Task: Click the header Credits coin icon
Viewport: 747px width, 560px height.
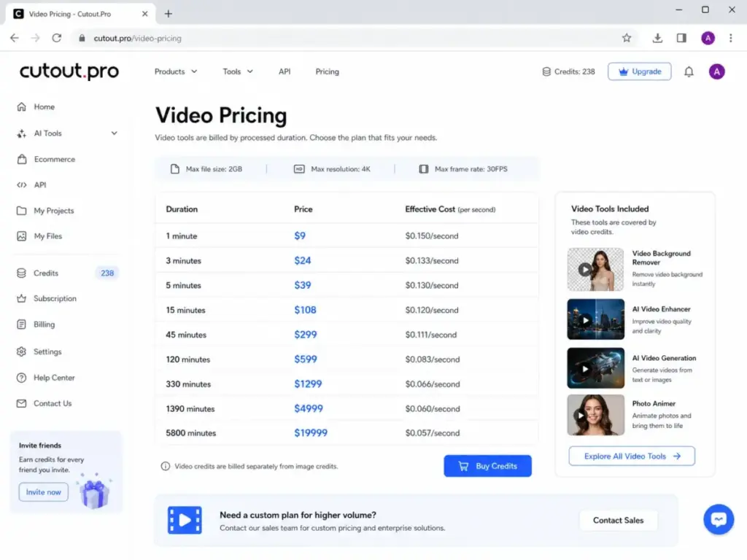Action: (x=546, y=71)
